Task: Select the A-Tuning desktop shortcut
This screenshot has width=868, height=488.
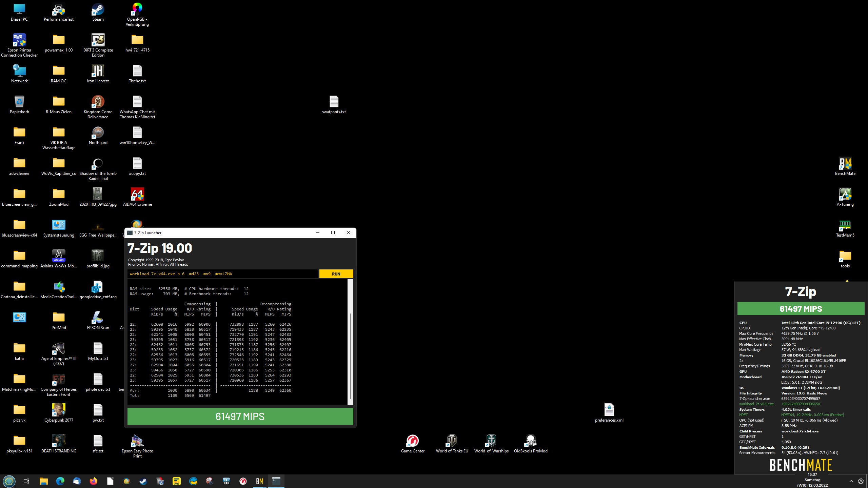Action: point(845,197)
